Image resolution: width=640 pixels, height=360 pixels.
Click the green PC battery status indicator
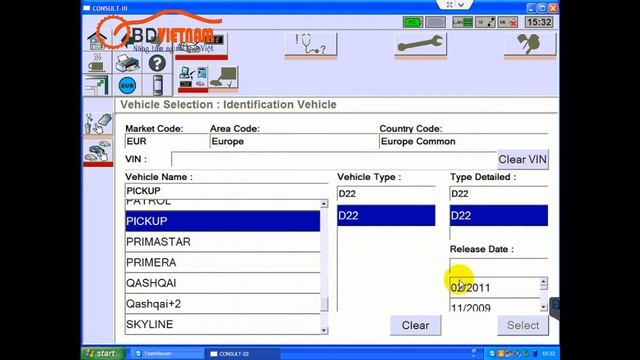pyautogui.click(x=413, y=22)
